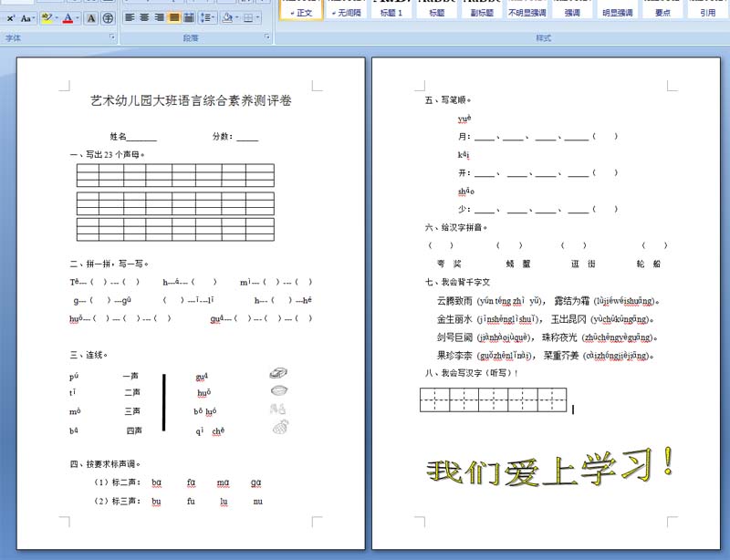Click heading 四、按要求标声调
The height and width of the screenshot is (560, 730).
[105, 464]
